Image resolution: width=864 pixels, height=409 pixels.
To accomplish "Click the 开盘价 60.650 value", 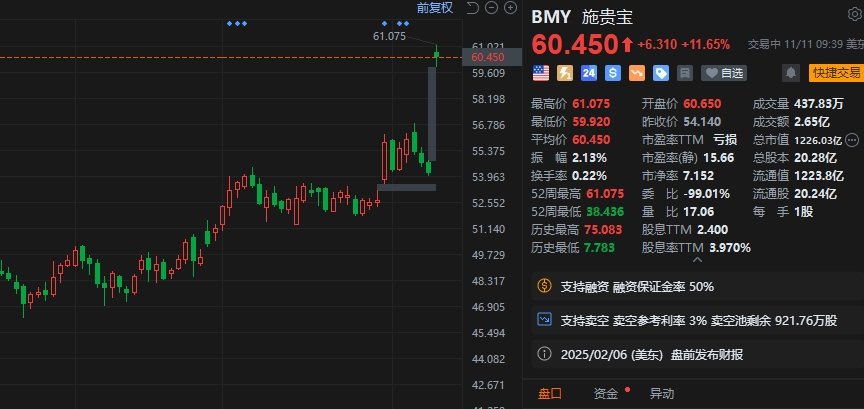I will [702, 104].
